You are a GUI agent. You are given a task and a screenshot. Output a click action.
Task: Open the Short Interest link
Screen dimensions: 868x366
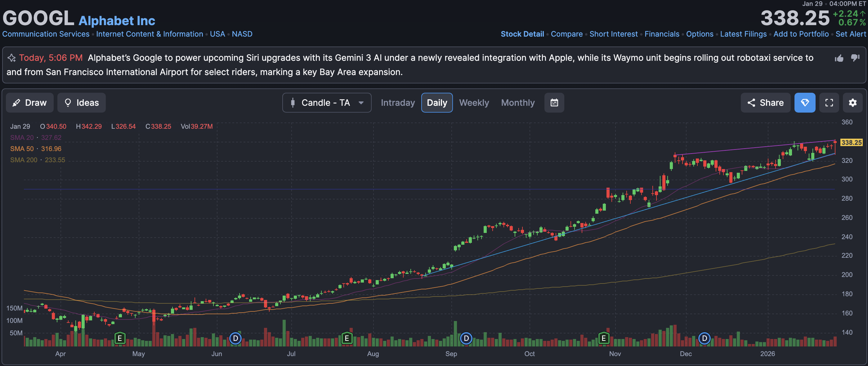tap(613, 34)
